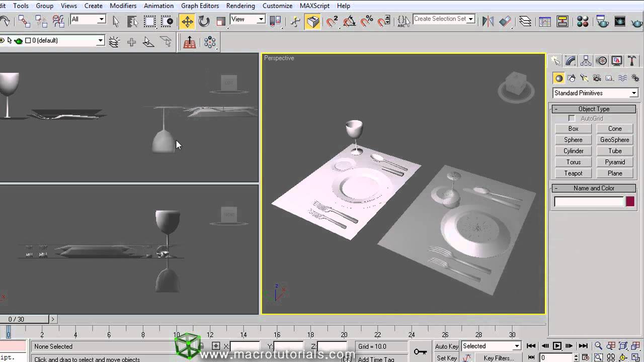Screen dimensions: 644x362
Task: Click the Key Filters button
Action: coord(499,357)
